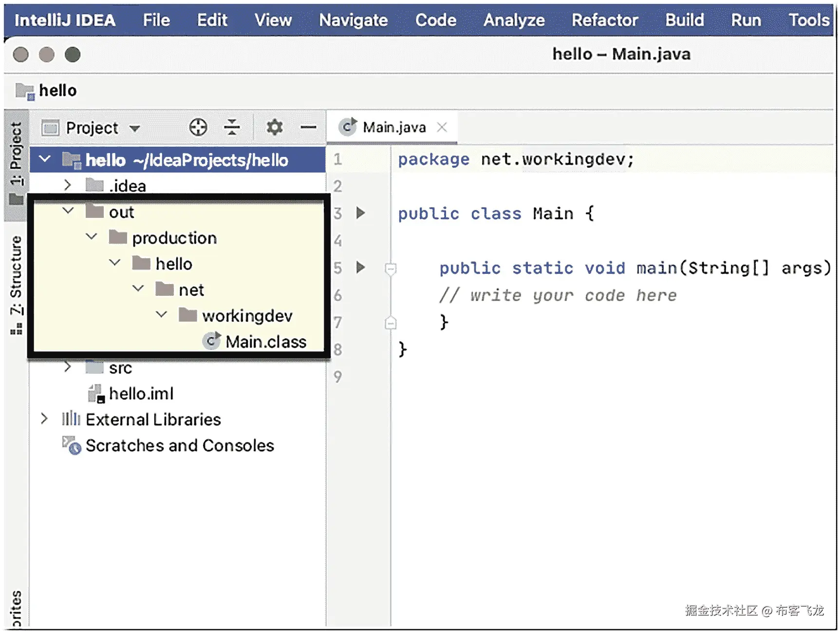Image resolution: width=840 pixels, height=633 pixels.
Task: Click the src folder icon
Action: [95, 367]
